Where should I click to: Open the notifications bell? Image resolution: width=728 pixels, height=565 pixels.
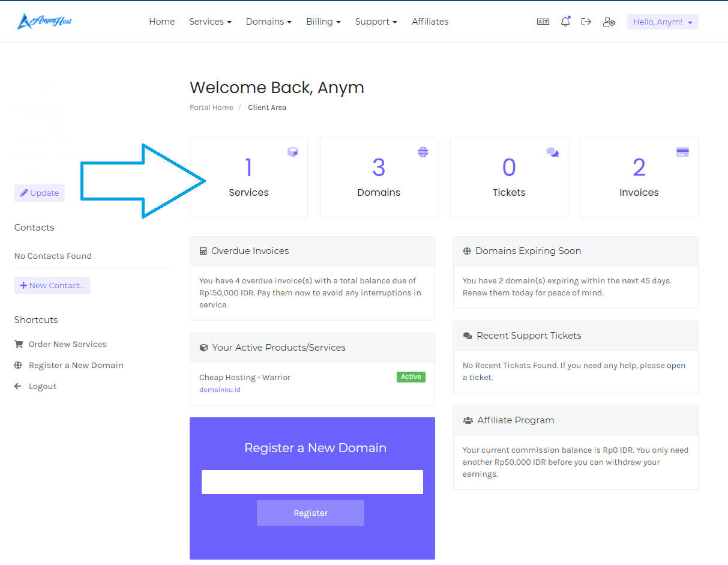point(565,21)
